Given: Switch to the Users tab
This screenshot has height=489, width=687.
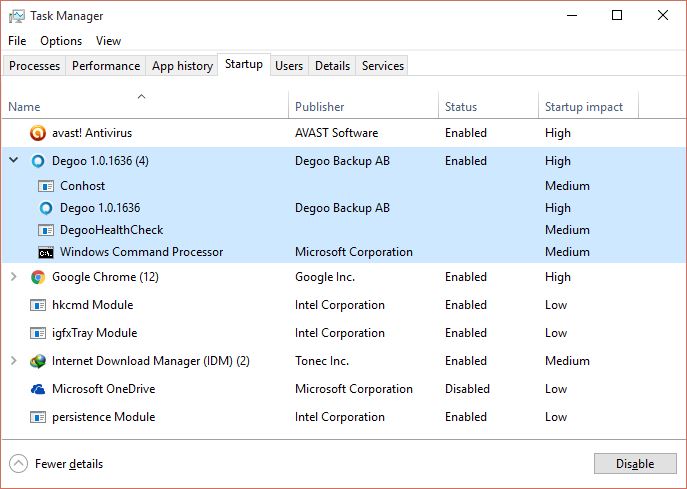Looking at the screenshot, I should click(x=289, y=66).
